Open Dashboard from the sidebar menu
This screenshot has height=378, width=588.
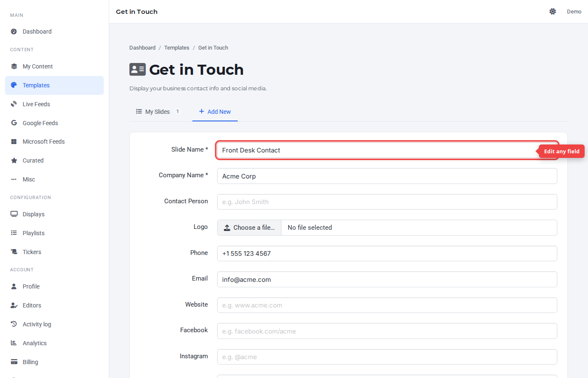(54, 31)
